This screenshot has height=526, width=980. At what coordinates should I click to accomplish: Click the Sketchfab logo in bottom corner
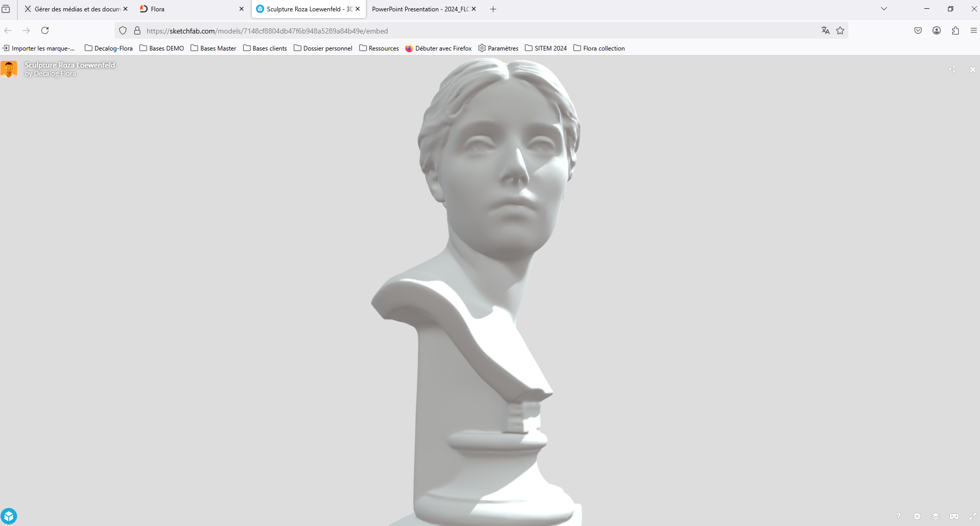pyautogui.click(x=9, y=516)
